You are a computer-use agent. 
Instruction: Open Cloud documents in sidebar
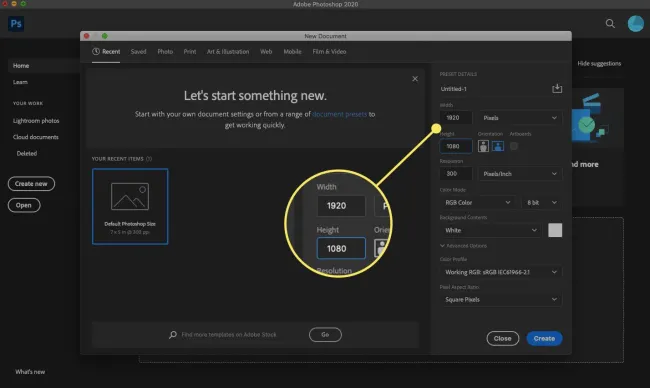click(36, 137)
